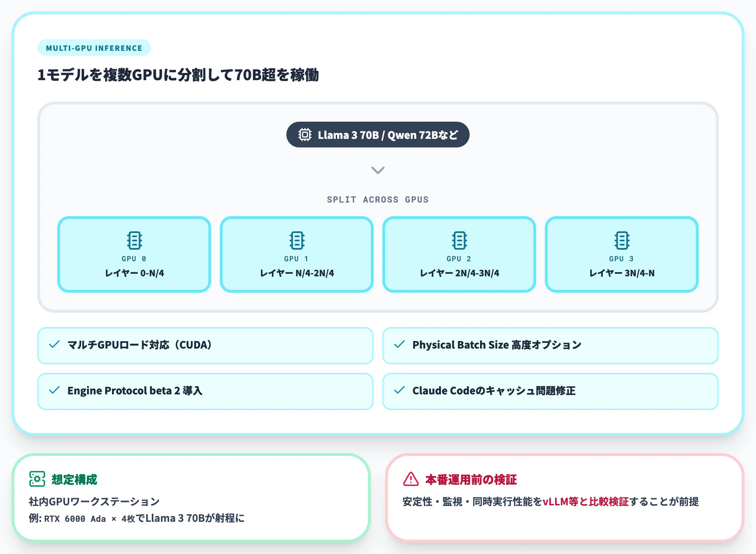Select the GPU 3 レイヤー 3N/4-N card
This screenshot has height=554, width=756.
click(622, 254)
